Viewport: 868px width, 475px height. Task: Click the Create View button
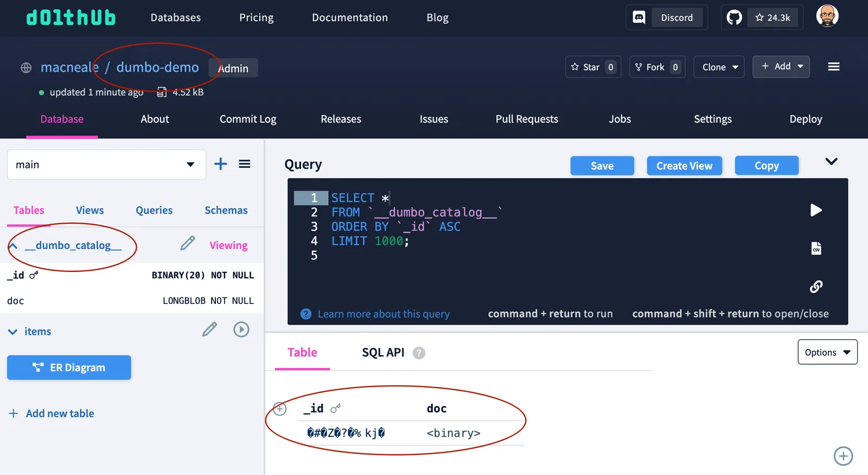point(684,166)
